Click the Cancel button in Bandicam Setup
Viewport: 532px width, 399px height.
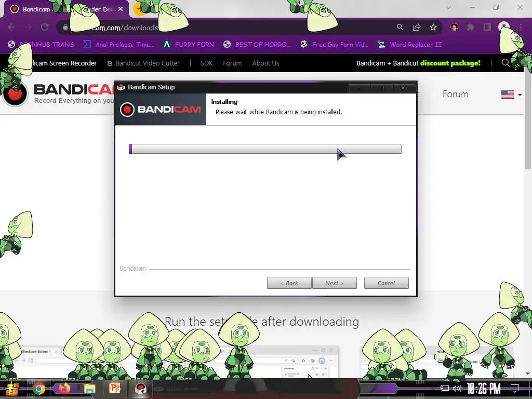click(x=386, y=283)
